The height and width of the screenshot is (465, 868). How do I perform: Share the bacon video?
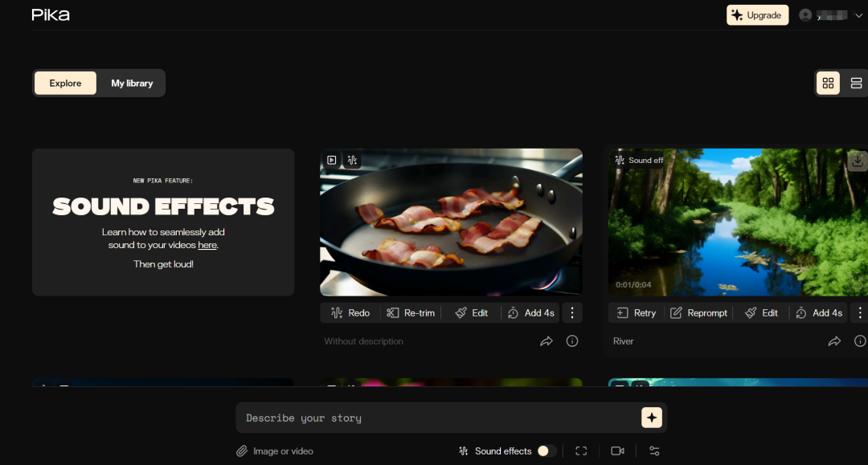click(x=547, y=341)
